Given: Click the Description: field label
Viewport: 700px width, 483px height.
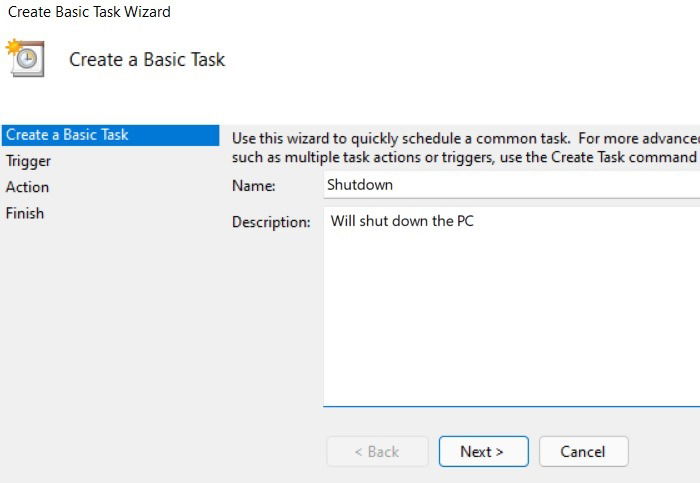Looking at the screenshot, I should click(271, 222).
